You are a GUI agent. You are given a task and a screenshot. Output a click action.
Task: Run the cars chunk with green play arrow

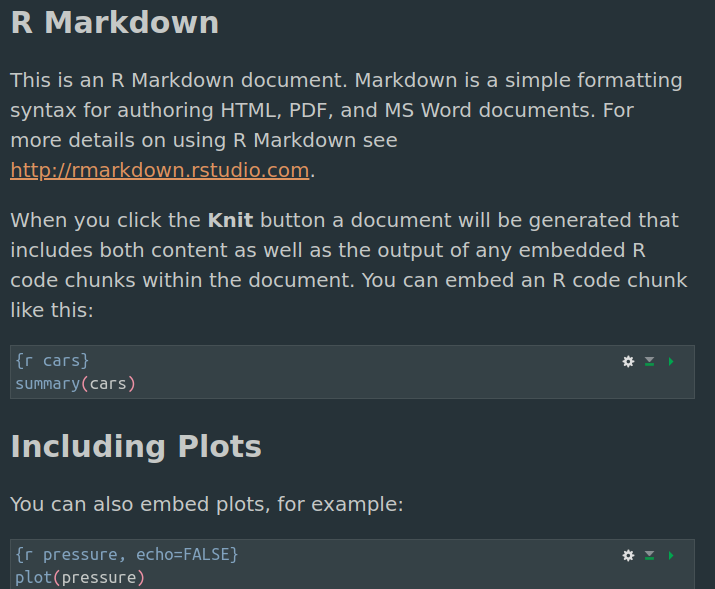671,361
